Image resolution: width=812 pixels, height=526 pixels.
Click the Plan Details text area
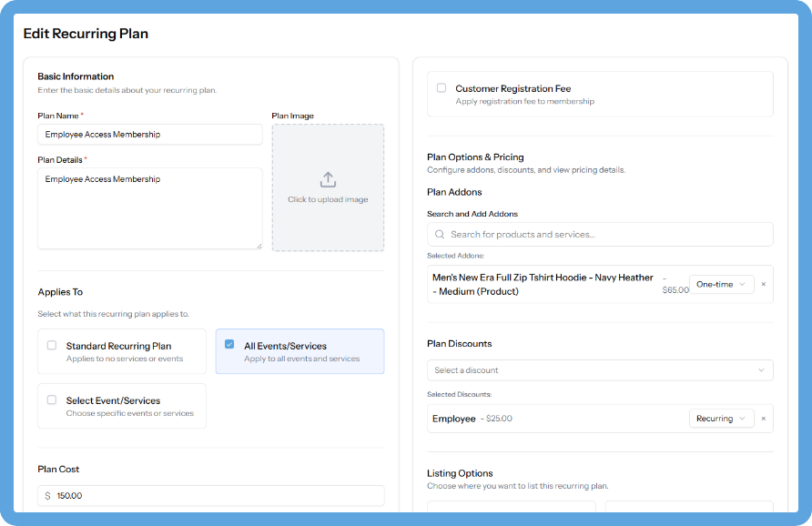(x=149, y=208)
